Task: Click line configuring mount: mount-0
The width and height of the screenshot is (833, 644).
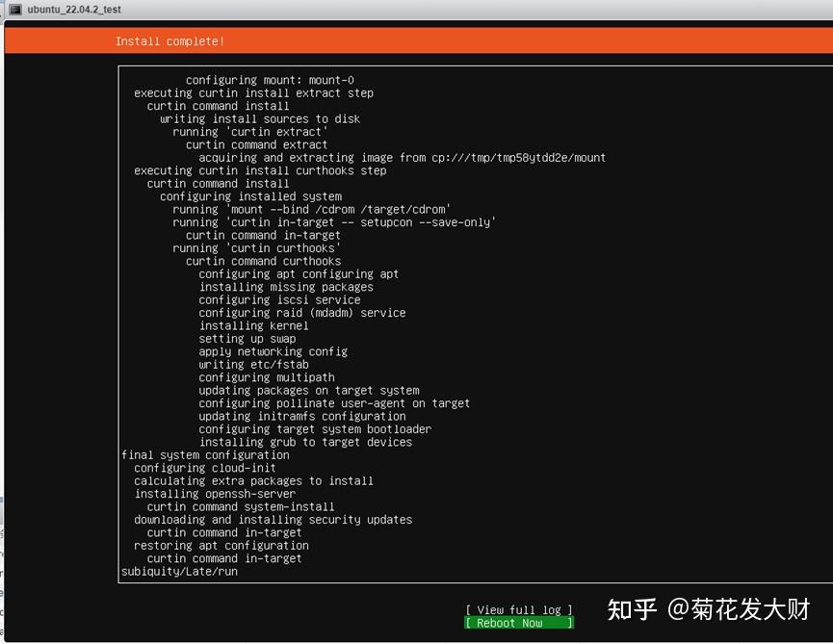Action: 270,80
